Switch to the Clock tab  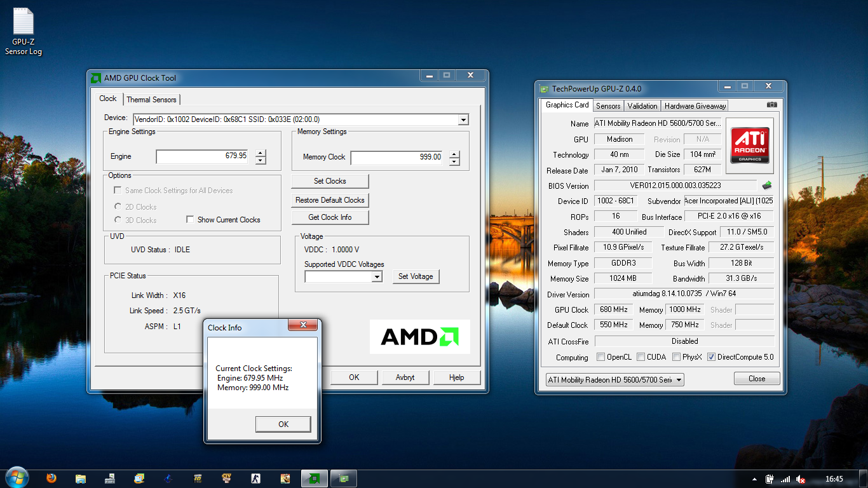[x=108, y=98]
